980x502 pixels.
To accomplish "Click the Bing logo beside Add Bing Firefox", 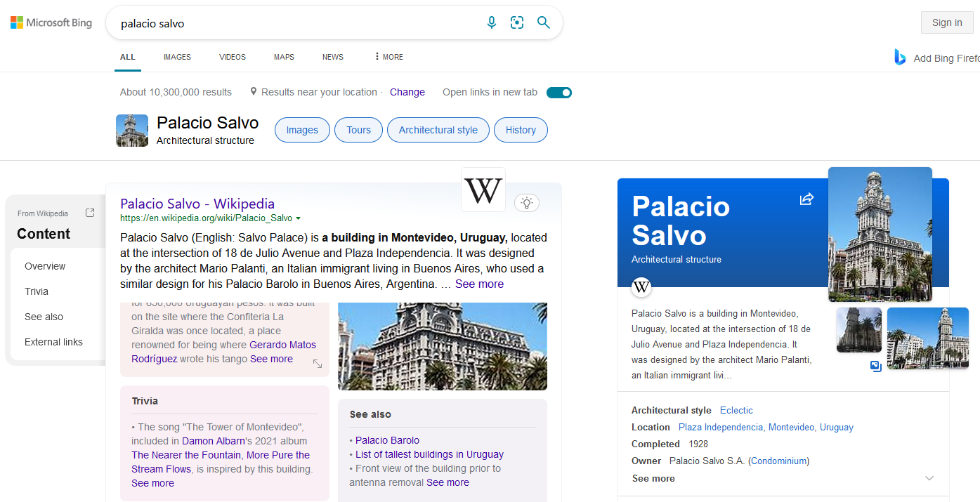I will [900, 58].
